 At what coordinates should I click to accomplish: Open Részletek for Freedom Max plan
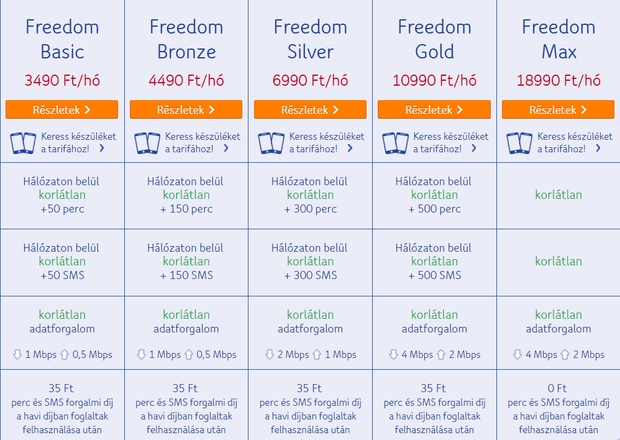point(558,110)
